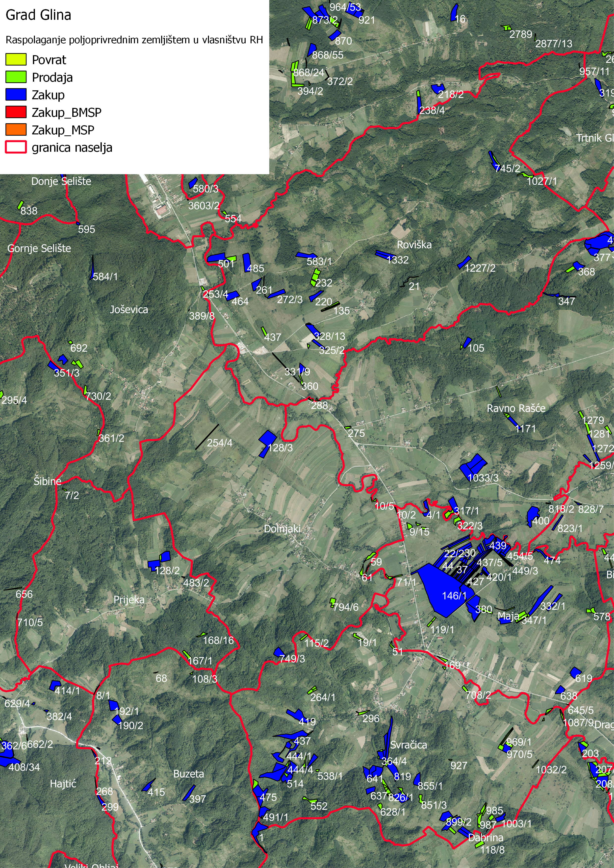Click the granica naselja legend symbol
This screenshot has height=868, width=614.
click(16, 147)
